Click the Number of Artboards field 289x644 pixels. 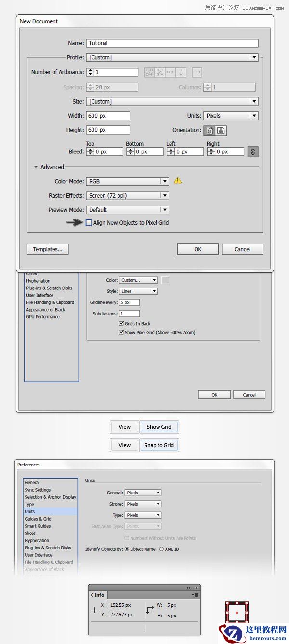[116, 72]
